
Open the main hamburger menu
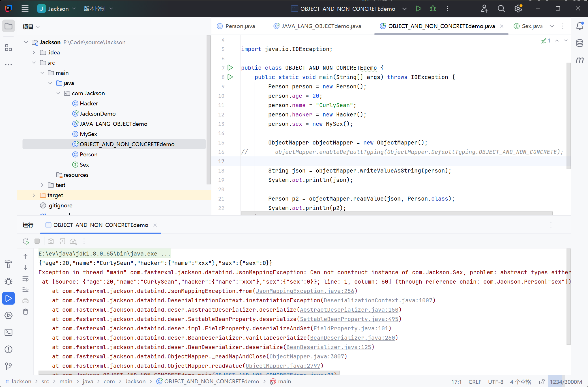tap(25, 8)
